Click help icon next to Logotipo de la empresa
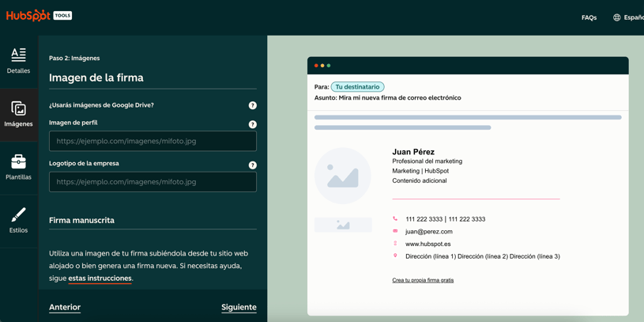Viewport: 644px width, 322px height. tap(253, 165)
